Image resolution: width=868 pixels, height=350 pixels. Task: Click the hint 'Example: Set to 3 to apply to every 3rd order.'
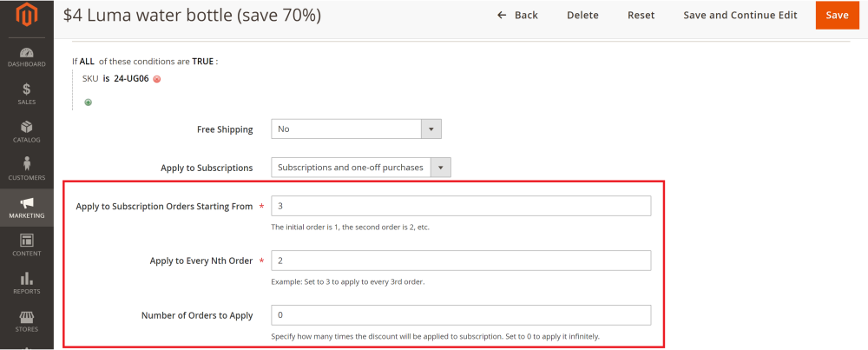348,282
